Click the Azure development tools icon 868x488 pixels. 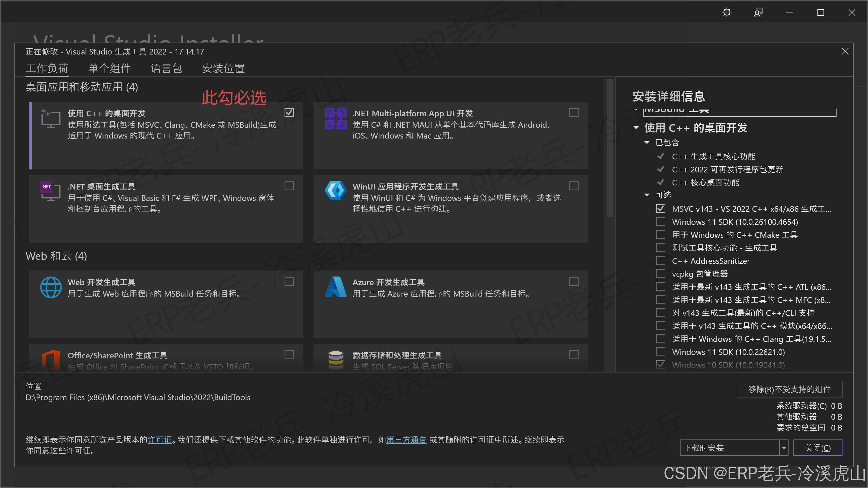pyautogui.click(x=335, y=287)
